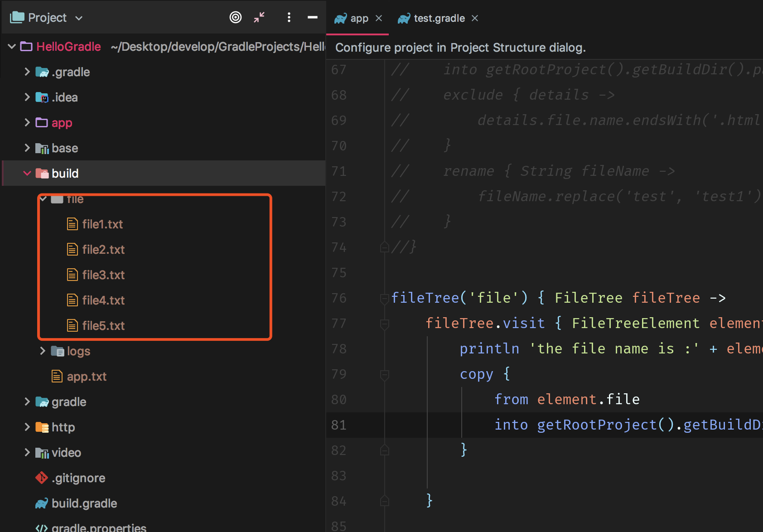Screen dimensions: 763x532
Task: Select the .idea folder icon
Action: pos(42,97)
